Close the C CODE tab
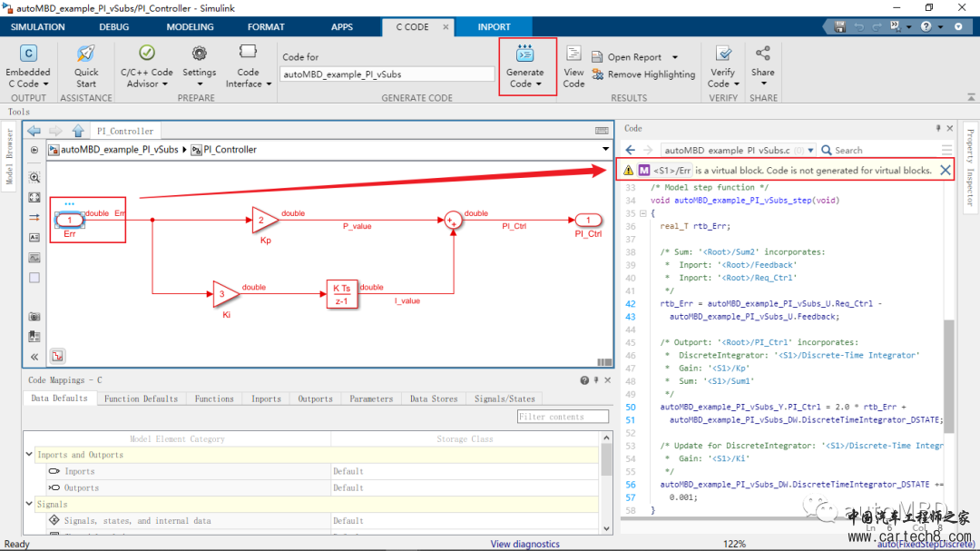The width and height of the screenshot is (980, 551). click(446, 27)
